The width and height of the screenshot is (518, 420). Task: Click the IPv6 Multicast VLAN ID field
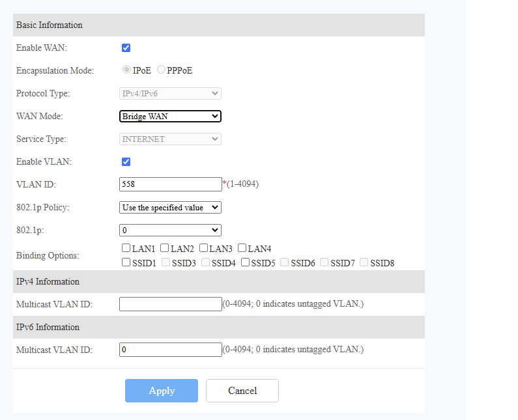[171, 350]
